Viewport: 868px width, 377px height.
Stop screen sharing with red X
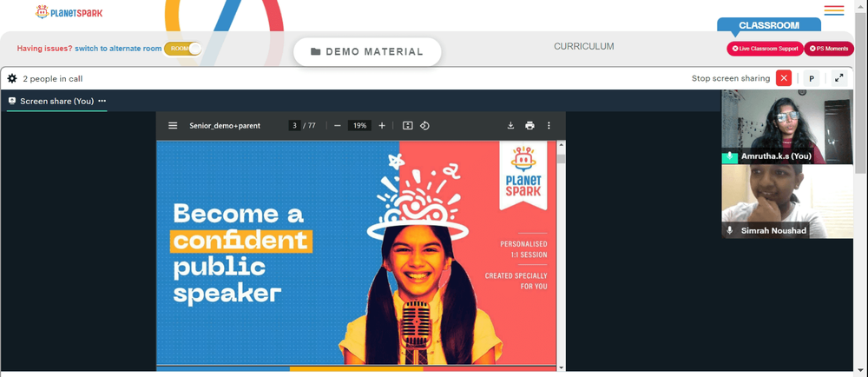click(783, 78)
